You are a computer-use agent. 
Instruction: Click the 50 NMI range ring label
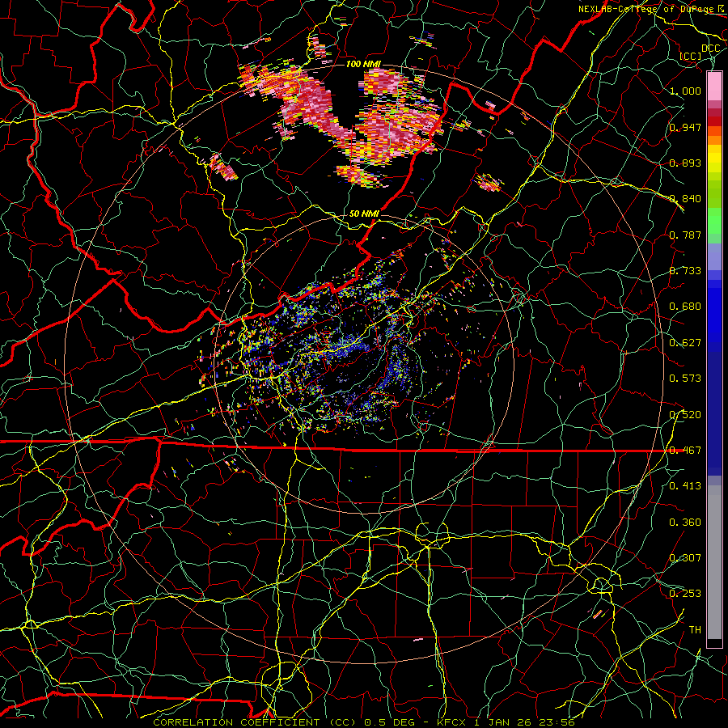[x=364, y=214]
